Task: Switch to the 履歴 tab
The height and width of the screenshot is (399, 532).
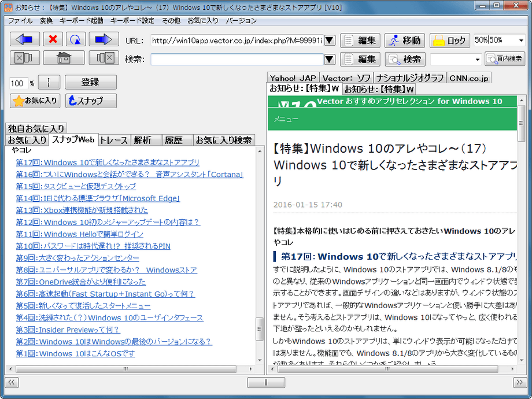Action: point(177,140)
